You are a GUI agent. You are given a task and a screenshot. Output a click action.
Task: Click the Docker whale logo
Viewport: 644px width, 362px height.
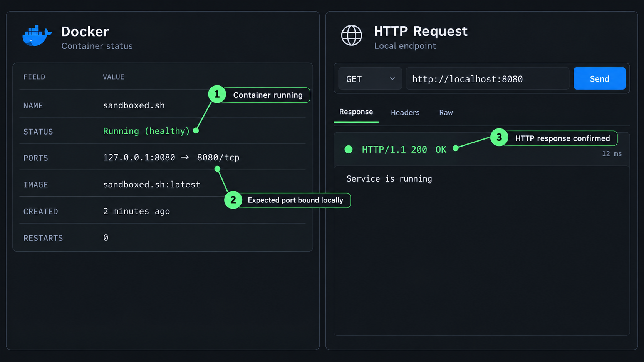(37, 36)
